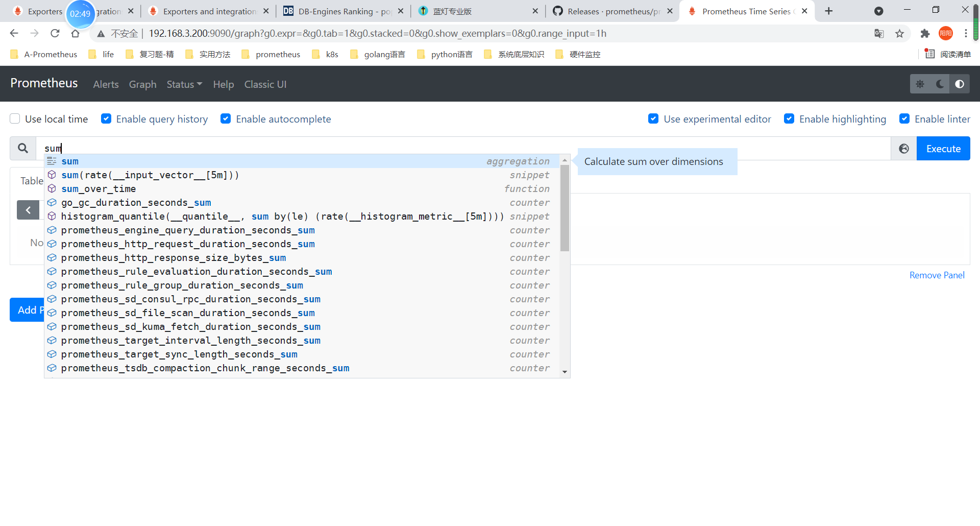
Task: Go to Prometheus home brand link
Action: click(x=44, y=83)
